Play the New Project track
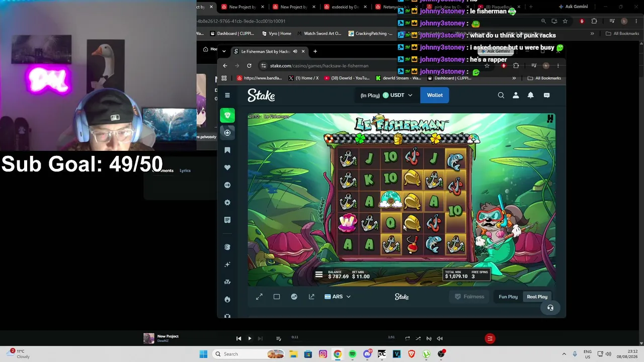Viewport: 644px width, 362px height. tap(250, 338)
